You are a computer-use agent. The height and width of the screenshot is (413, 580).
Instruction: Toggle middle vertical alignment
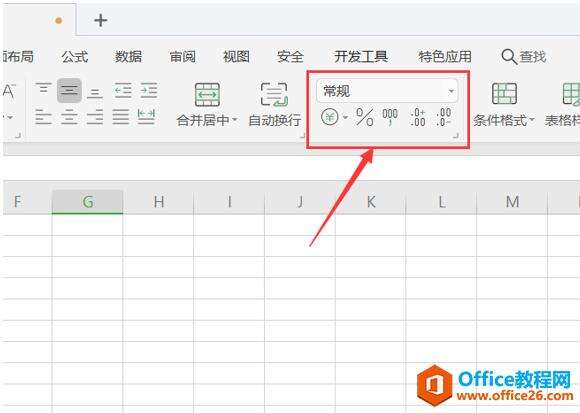tap(69, 90)
